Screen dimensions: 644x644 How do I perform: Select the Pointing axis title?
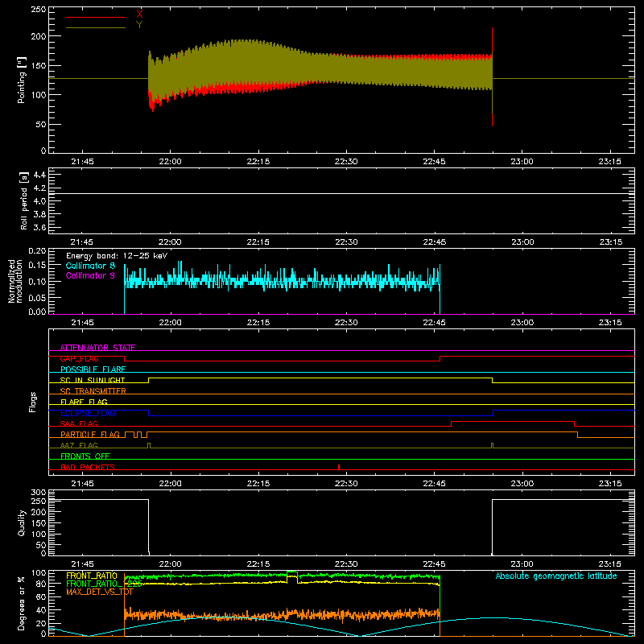click(x=22, y=80)
